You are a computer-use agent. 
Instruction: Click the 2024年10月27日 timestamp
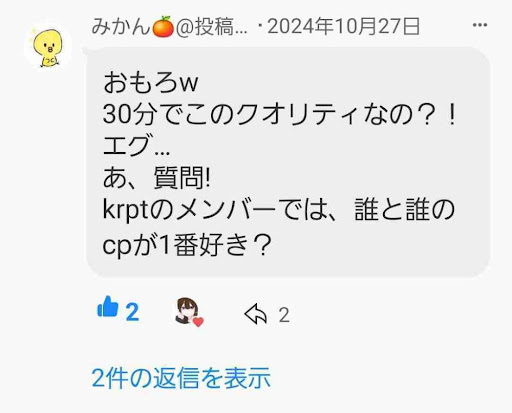343,27
